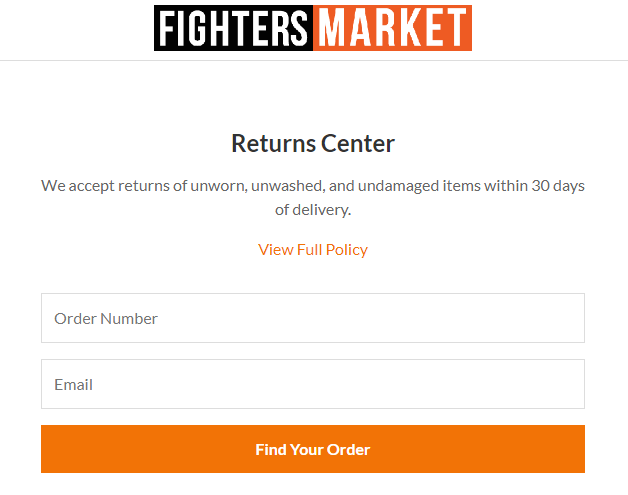Click the 'of delivery.' text line
Screen dimensions: 628x495
click(x=313, y=210)
